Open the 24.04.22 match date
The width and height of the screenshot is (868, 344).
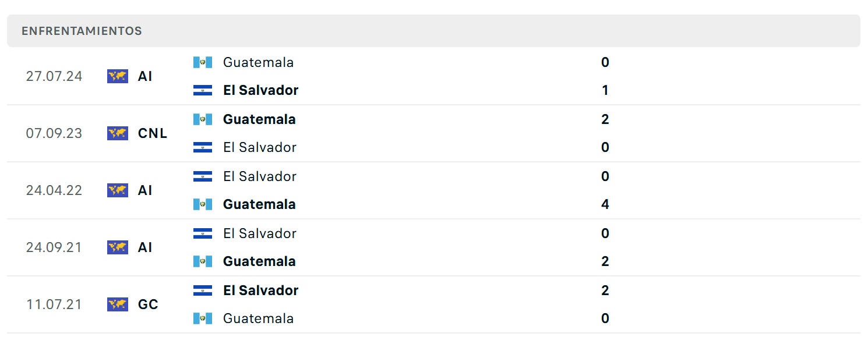[54, 190]
